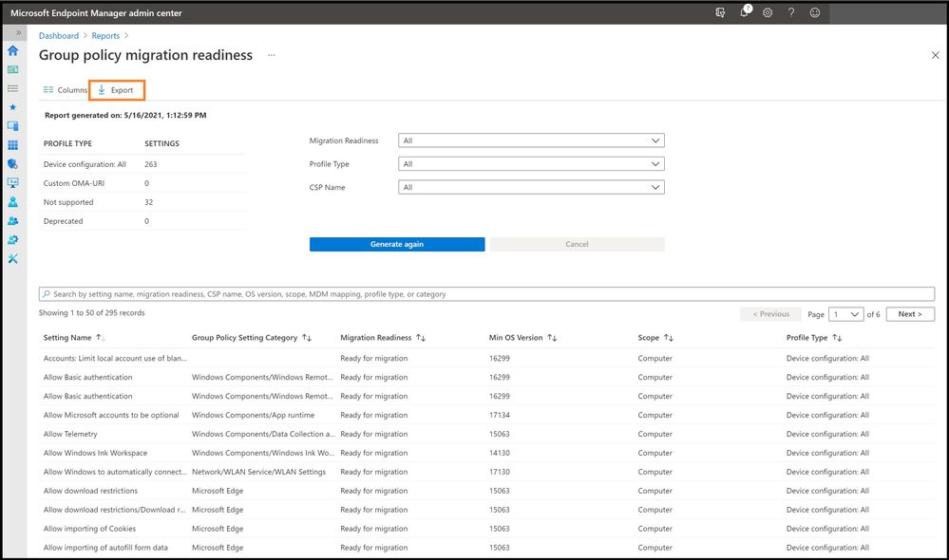Click the settings count 32
This screenshot has height=560, width=949.
[149, 202]
